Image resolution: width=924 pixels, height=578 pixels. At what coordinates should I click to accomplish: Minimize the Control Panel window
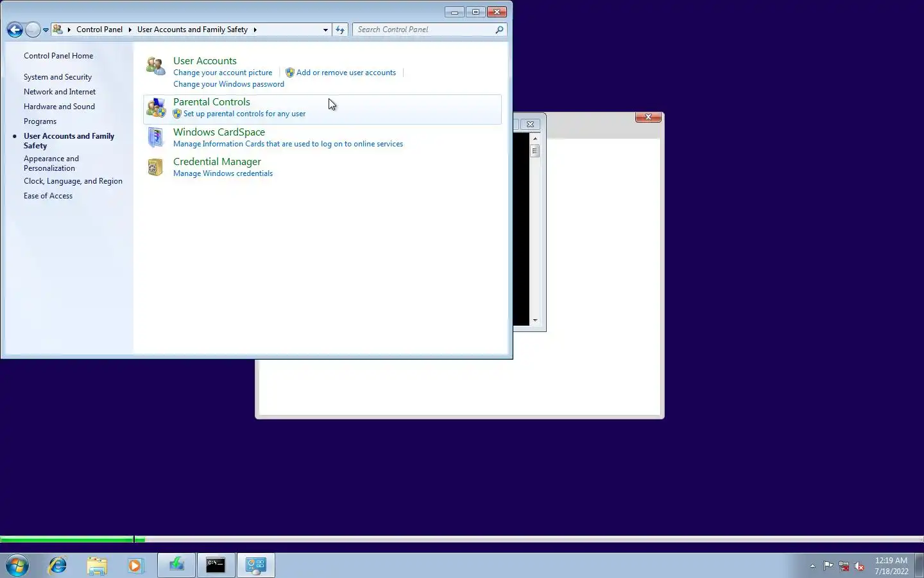[454, 12]
